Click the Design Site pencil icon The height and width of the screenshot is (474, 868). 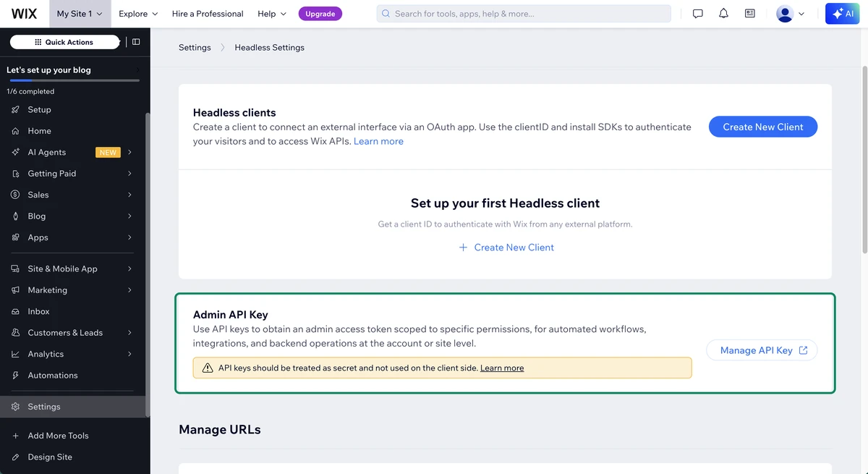[15, 457]
